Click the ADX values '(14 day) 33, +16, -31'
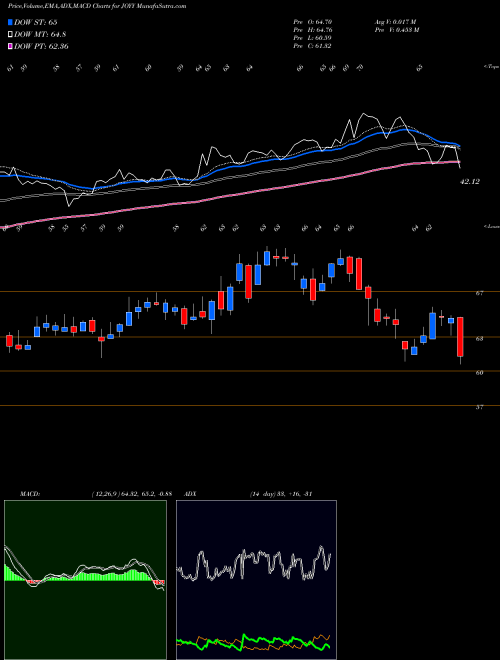 [x=280, y=493]
